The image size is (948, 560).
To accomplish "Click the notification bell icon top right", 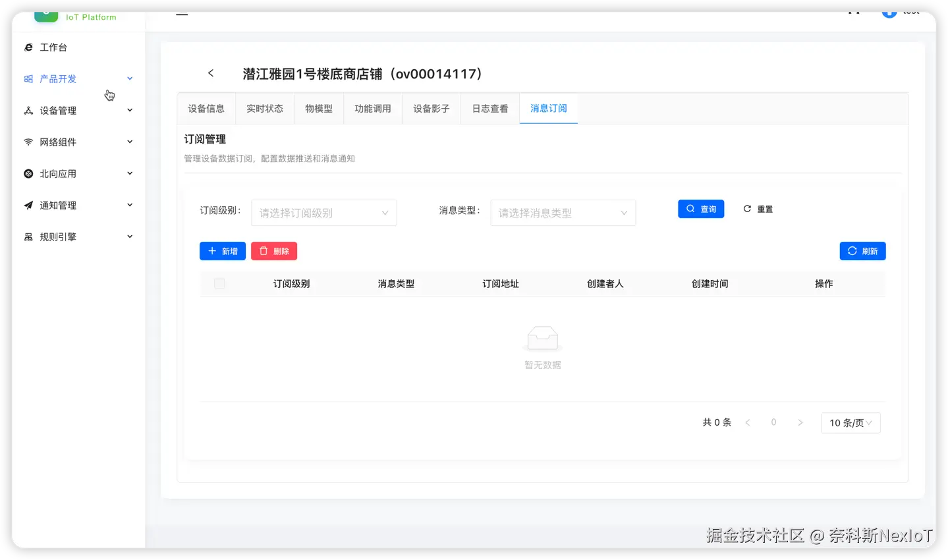I will coord(853,11).
